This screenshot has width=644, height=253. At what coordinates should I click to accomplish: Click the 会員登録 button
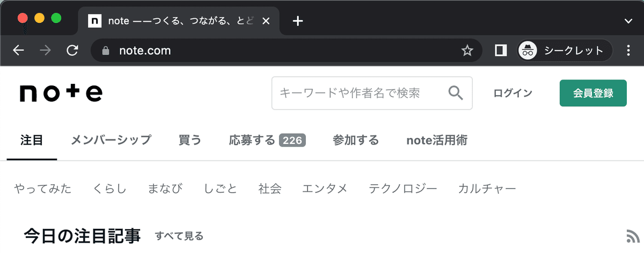[x=593, y=93]
